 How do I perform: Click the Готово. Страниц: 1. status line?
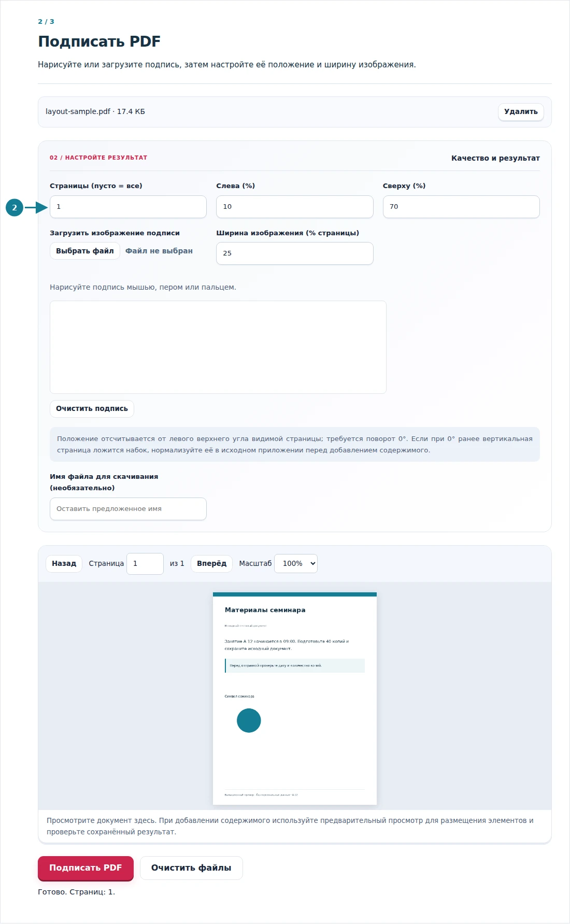[76, 892]
